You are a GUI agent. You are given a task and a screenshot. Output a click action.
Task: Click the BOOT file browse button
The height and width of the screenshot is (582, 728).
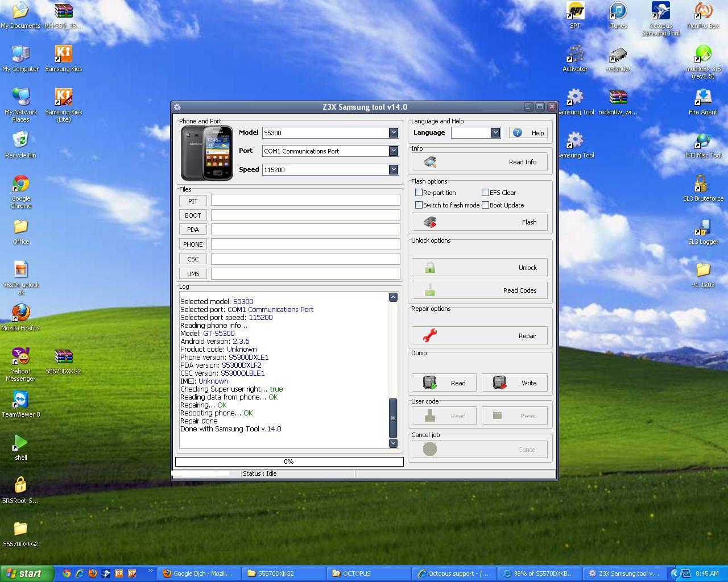(x=193, y=215)
